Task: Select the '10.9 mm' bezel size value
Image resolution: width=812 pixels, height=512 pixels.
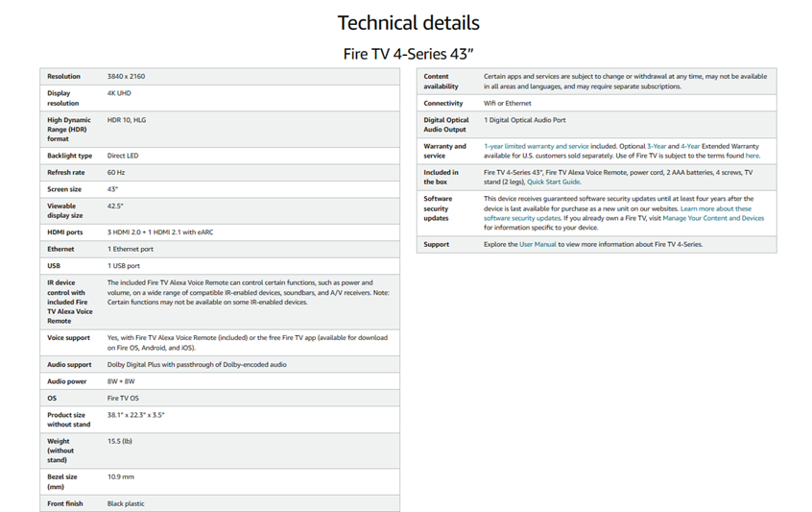Action: pyautogui.click(x=120, y=476)
